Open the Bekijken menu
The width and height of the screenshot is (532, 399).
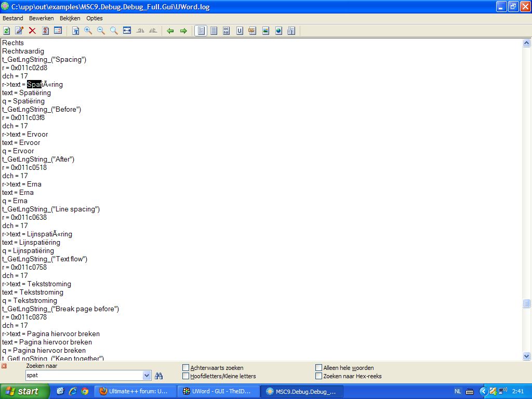(70, 18)
